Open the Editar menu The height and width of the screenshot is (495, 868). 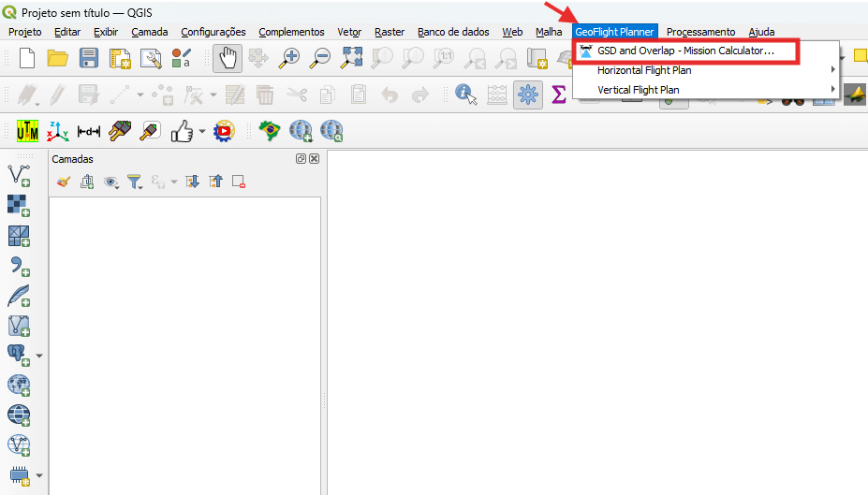[x=67, y=32]
